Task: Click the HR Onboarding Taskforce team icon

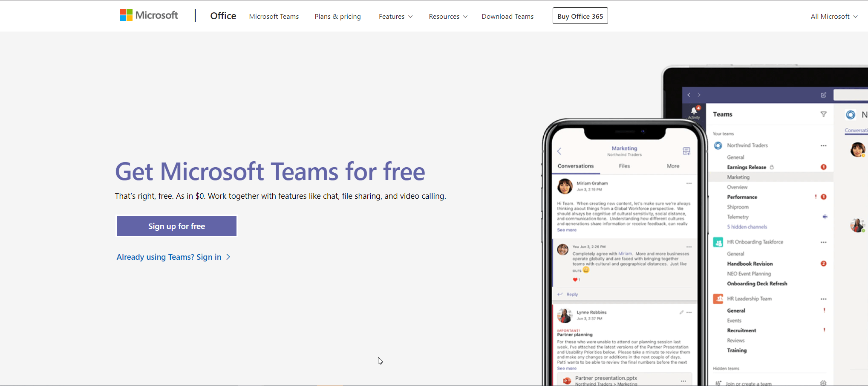Action: 718,242
